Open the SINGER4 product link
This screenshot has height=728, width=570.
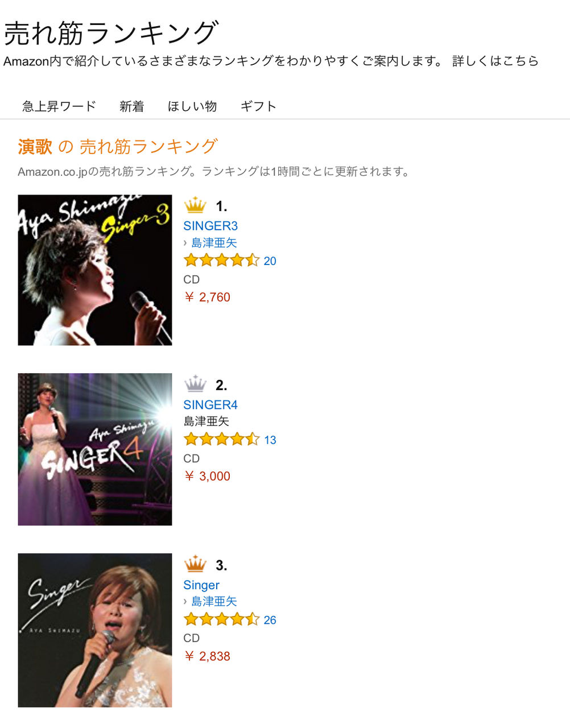click(210, 405)
